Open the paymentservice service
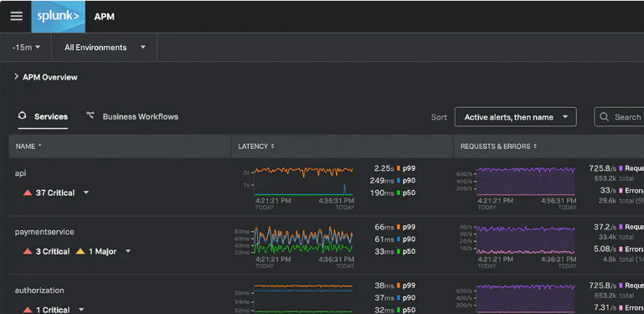 [x=44, y=232]
